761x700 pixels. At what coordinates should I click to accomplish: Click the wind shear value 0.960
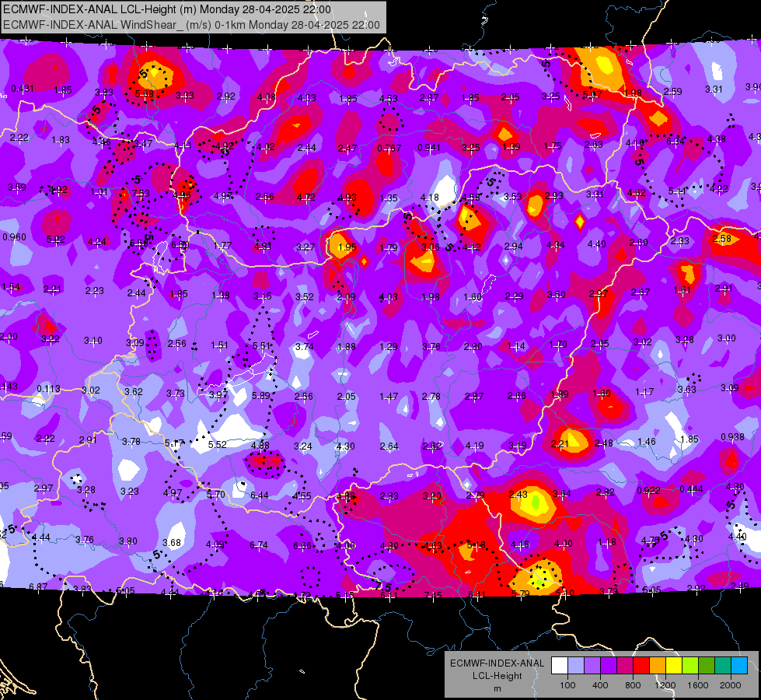(x=15, y=237)
